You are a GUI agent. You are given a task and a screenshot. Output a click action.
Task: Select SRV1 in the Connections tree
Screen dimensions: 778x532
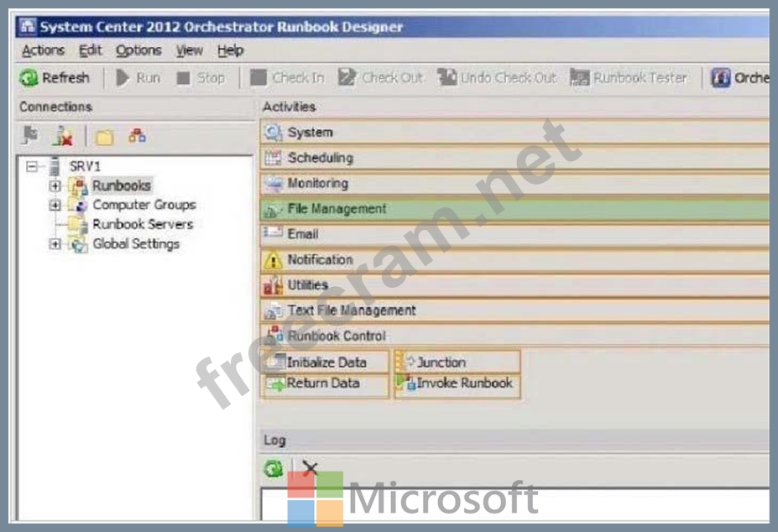click(85, 166)
